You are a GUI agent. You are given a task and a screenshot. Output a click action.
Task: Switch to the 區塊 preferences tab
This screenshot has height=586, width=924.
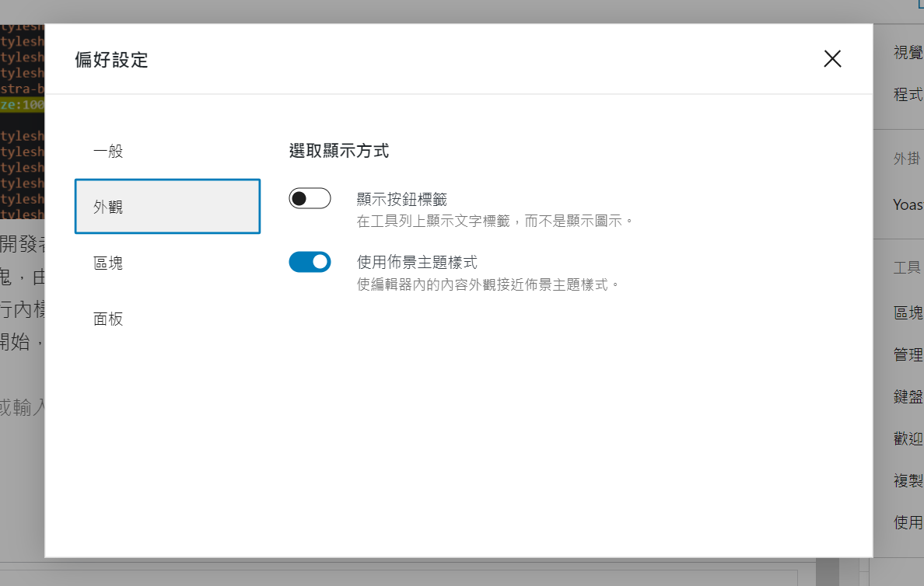167,263
